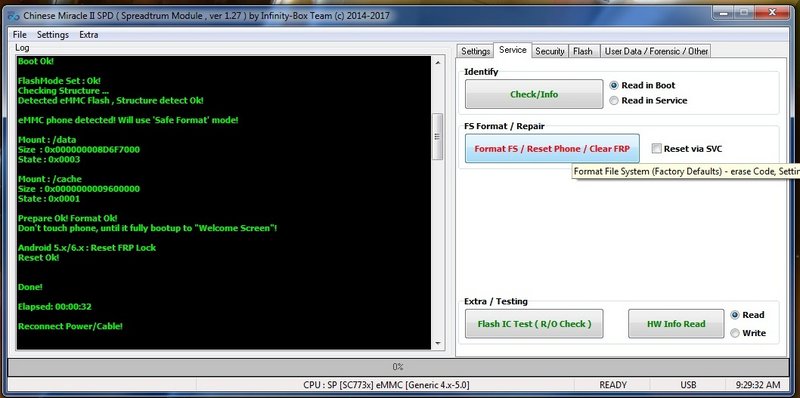Click the 'Done!' log line

click(x=30, y=287)
